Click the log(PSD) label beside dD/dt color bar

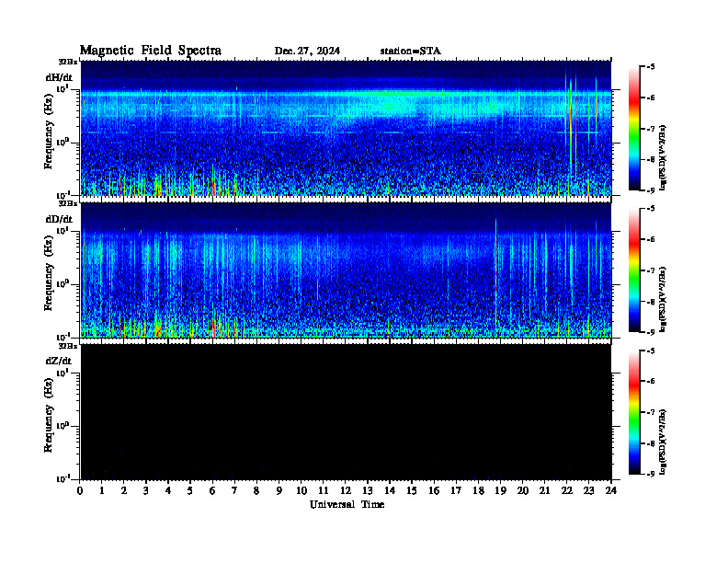663,299
